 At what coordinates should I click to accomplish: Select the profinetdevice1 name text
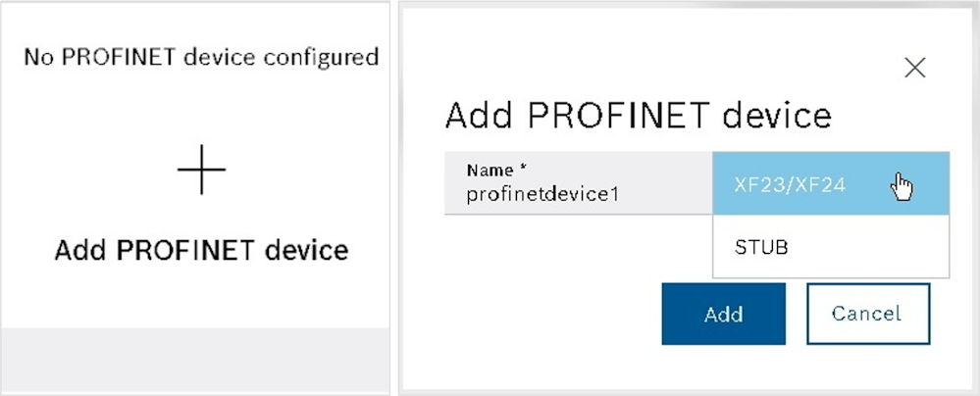pos(542,194)
